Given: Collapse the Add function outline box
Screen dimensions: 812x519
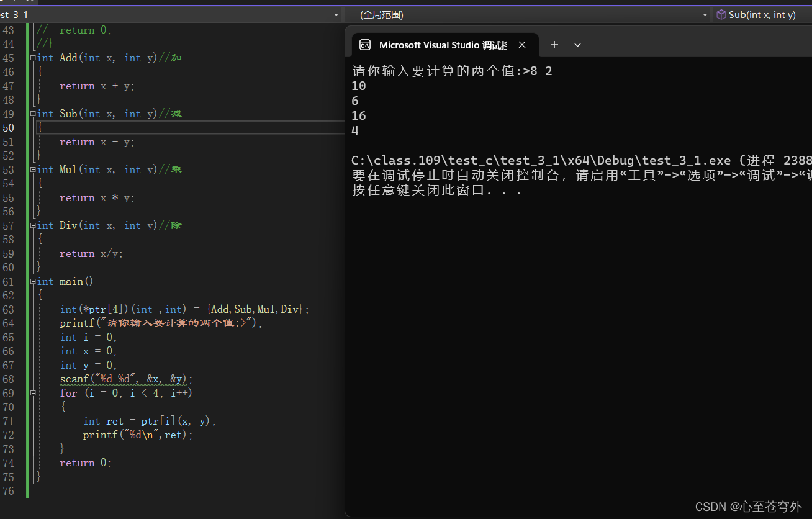Looking at the screenshot, I should pos(34,58).
